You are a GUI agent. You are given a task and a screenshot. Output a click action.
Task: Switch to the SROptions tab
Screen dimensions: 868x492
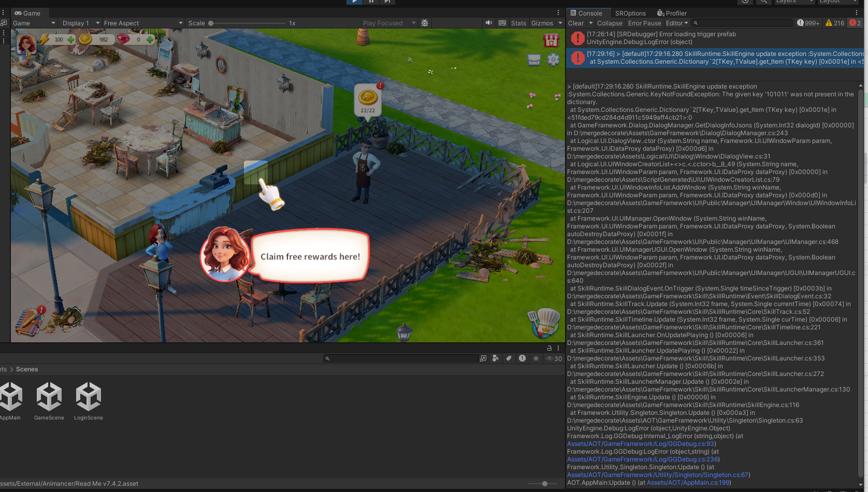[630, 13]
